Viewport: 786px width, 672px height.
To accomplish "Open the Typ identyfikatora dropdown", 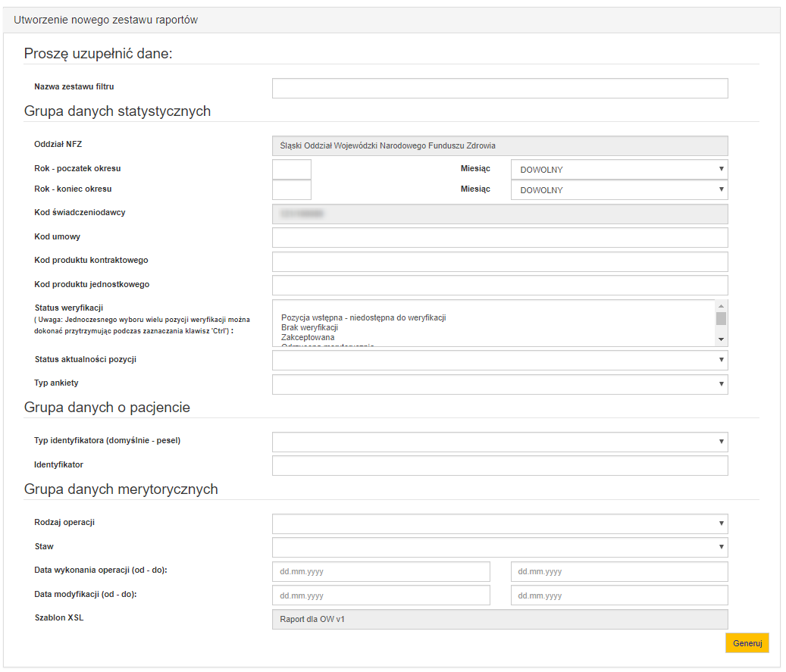I will coord(499,442).
